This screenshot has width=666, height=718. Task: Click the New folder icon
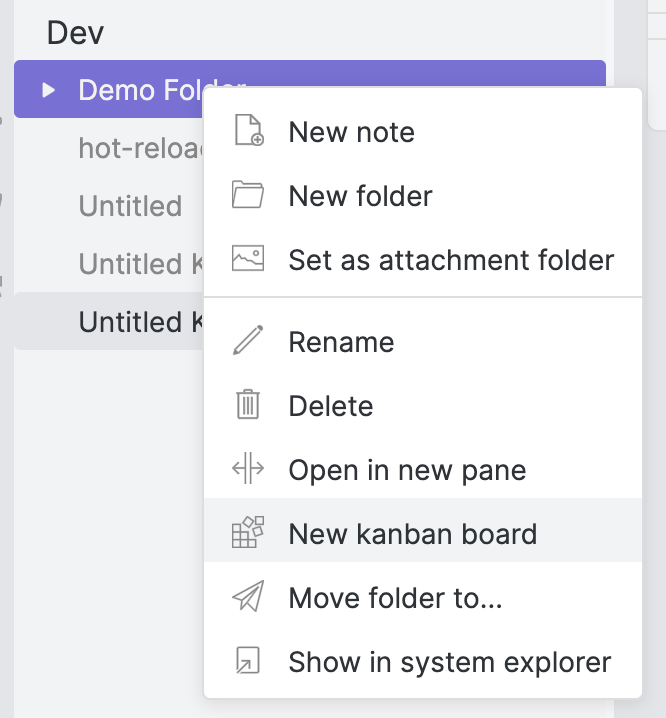tap(247, 196)
